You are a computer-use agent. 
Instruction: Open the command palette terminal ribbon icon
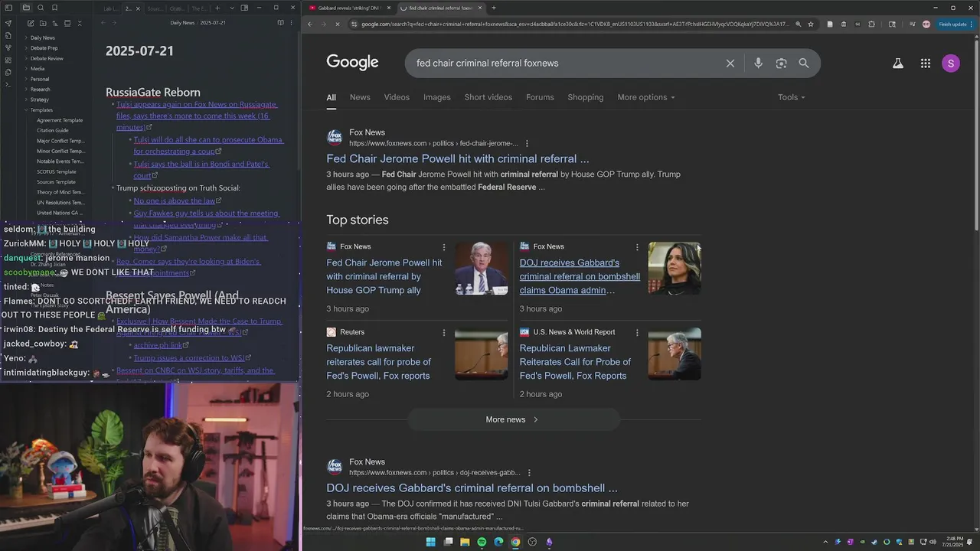point(8,84)
